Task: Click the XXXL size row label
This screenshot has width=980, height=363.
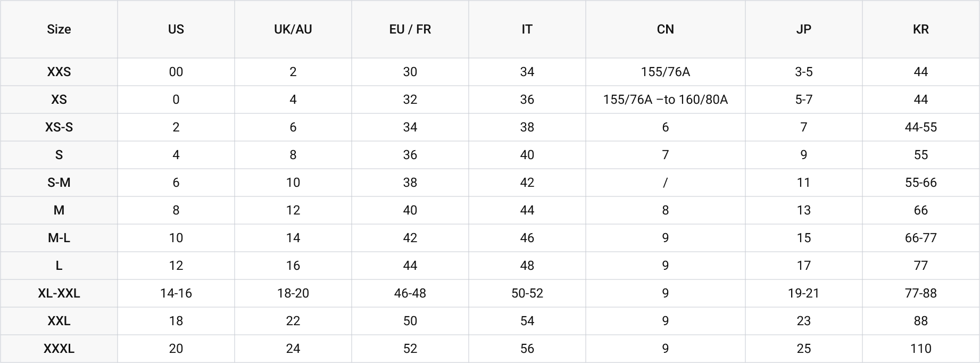Action: pyautogui.click(x=59, y=349)
